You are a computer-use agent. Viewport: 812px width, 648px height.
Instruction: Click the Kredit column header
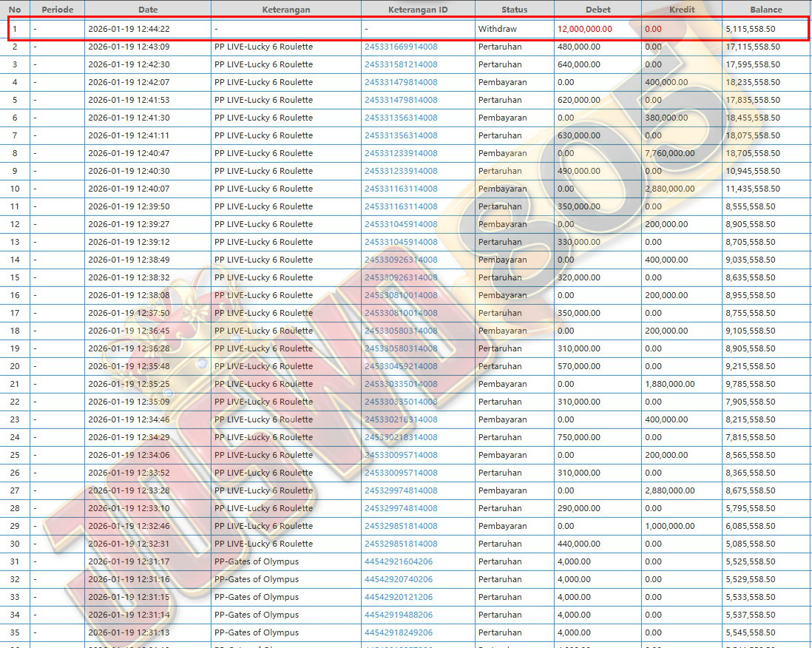pos(681,10)
